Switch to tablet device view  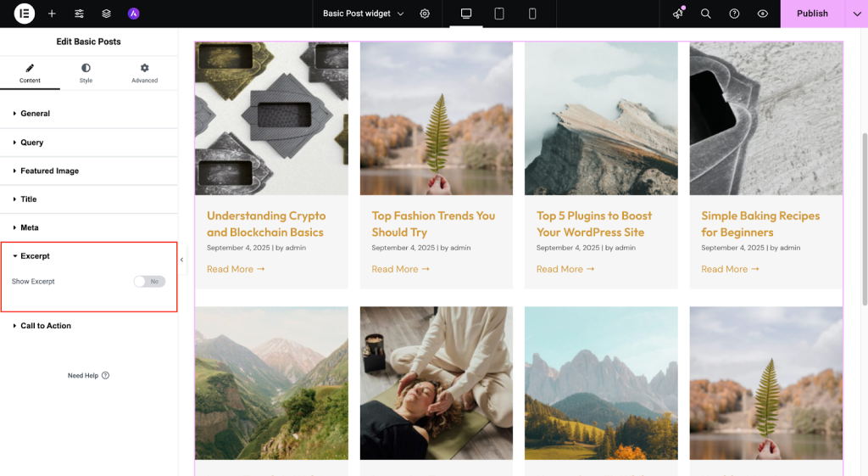click(x=499, y=14)
